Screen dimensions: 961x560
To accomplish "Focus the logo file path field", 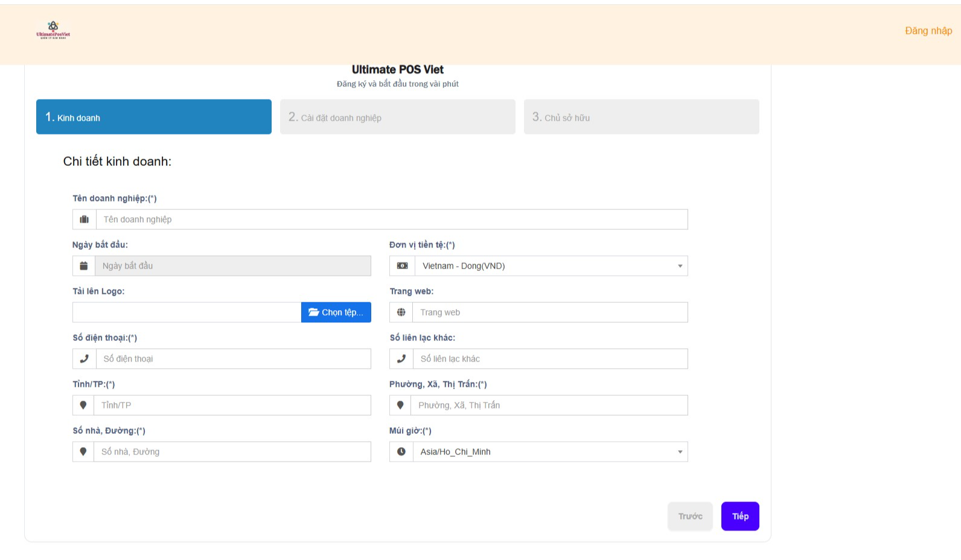I will click(187, 313).
